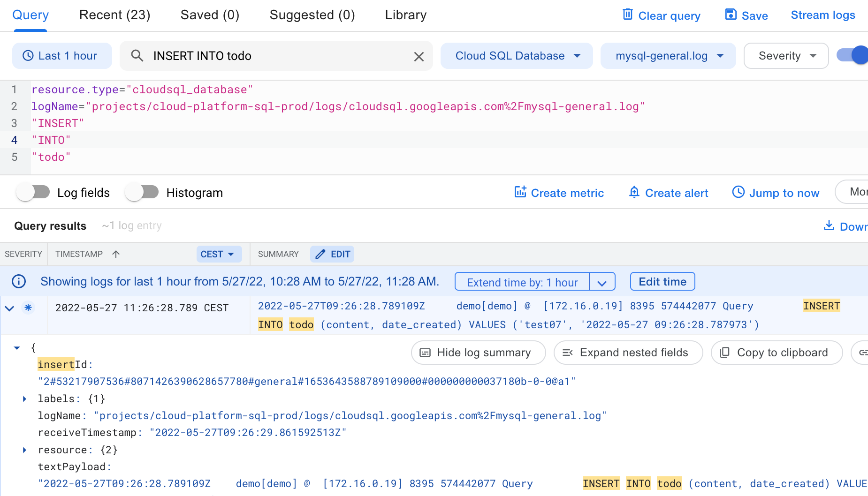Click the Stream logs link
Image resolution: width=868 pixels, height=496 pixels.
point(823,15)
